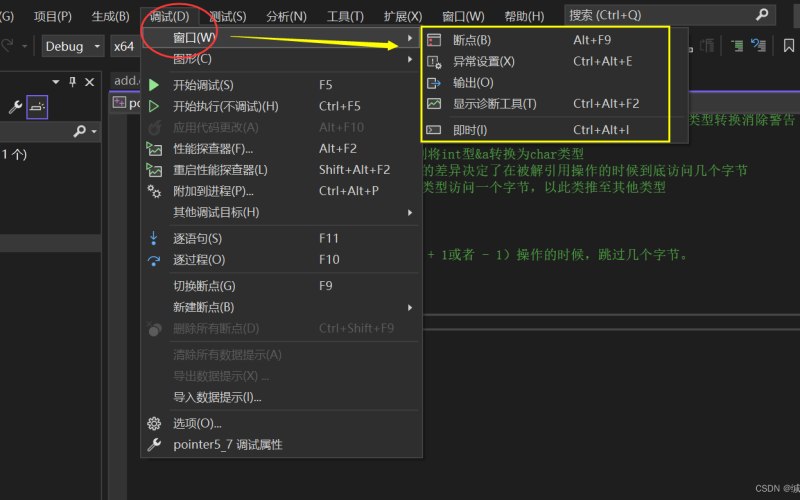Click the bookmark icon on the top-right toolbar
This screenshot has width=800, height=500.
pos(789,46)
